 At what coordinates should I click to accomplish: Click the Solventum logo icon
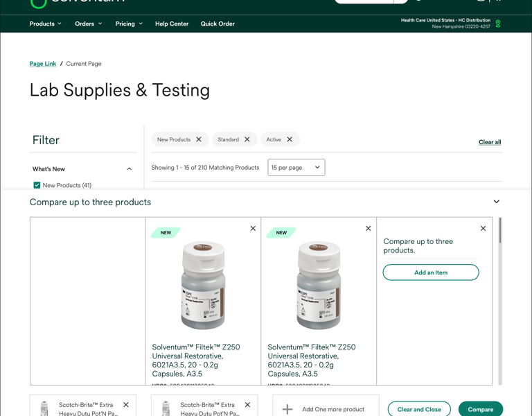click(38, 3)
